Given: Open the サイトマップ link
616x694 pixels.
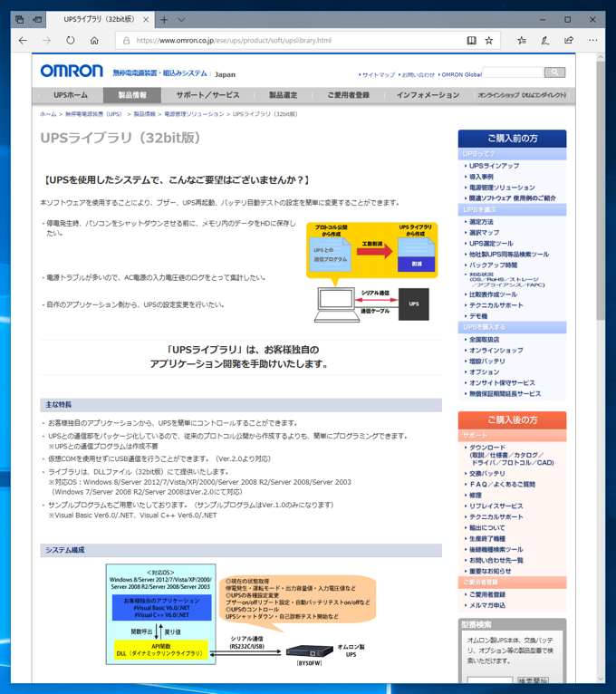Looking at the screenshot, I should click(379, 75).
